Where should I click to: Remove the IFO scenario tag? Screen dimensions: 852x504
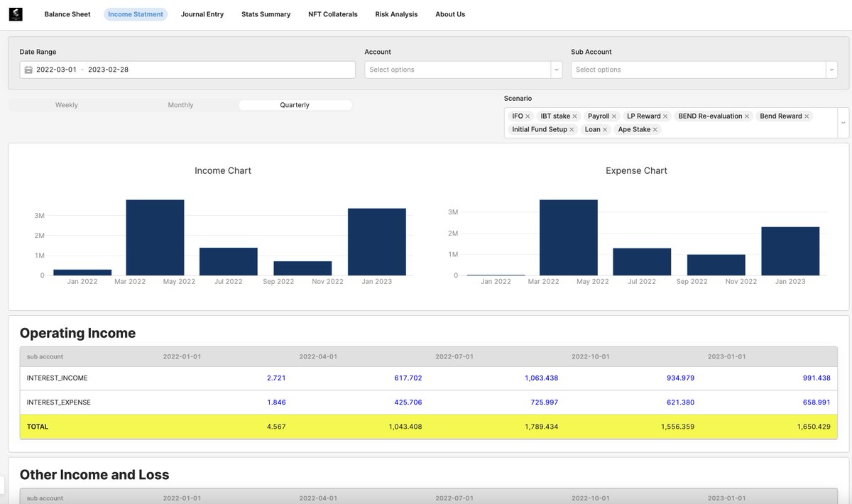[528, 116]
